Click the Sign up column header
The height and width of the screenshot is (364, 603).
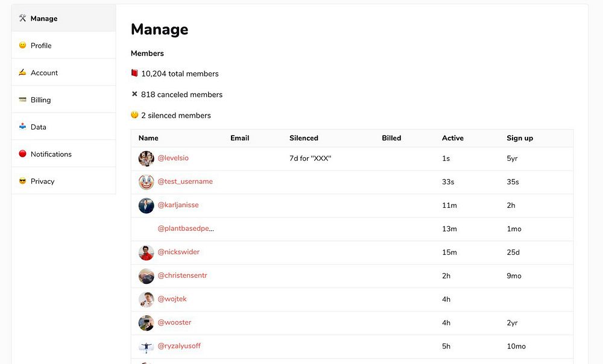[x=519, y=138]
